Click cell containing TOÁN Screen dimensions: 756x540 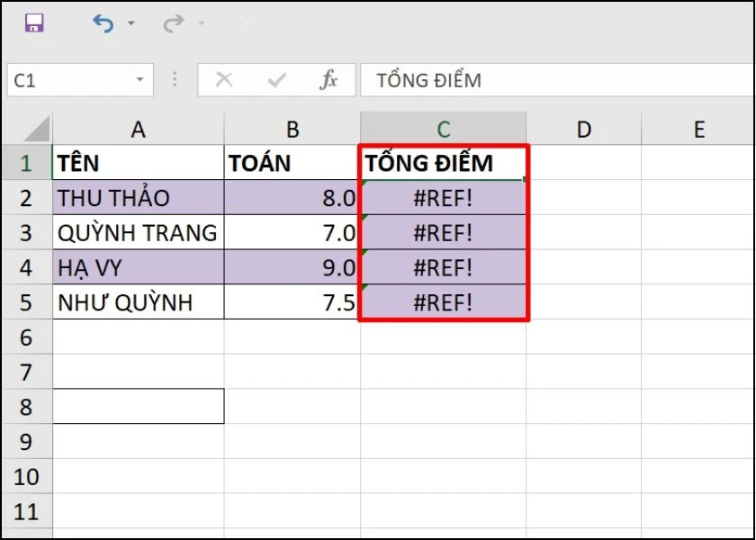tap(292, 163)
